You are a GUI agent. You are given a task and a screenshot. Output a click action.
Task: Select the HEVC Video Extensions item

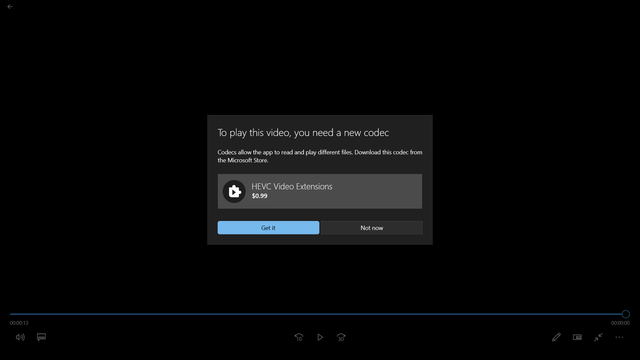[320, 191]
